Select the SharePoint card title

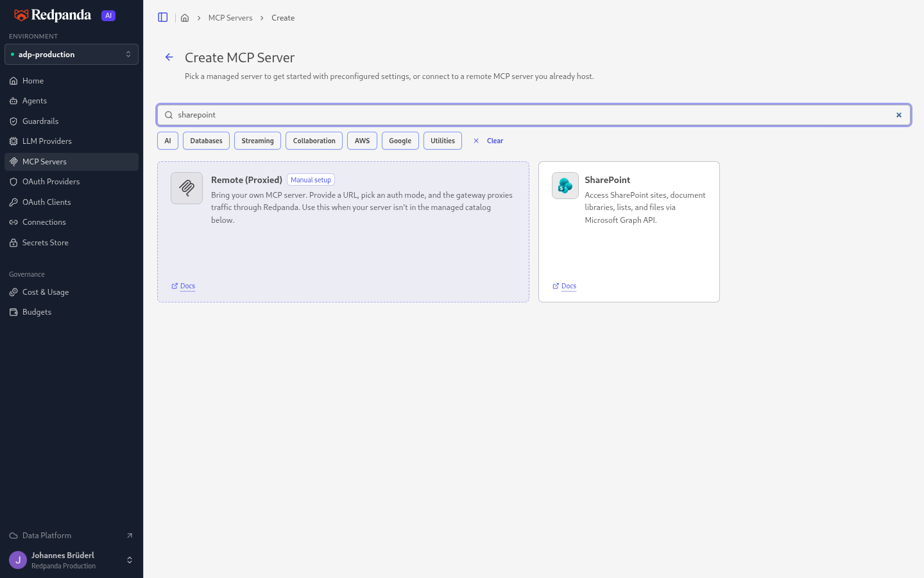pyautogui.click(x=608, y=180)
